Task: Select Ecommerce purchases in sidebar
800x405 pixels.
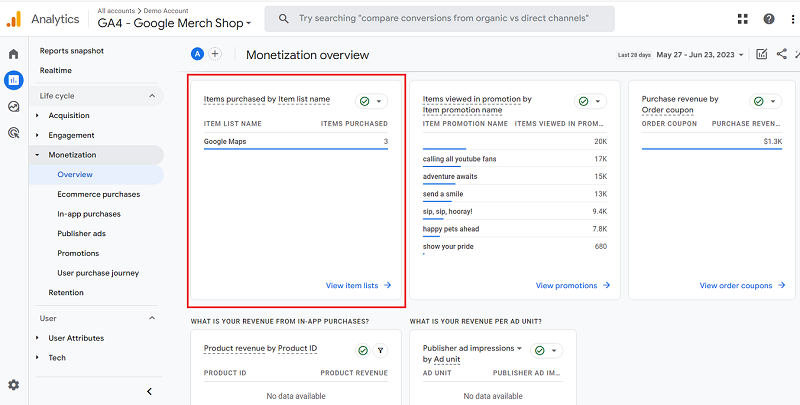Action: (98, 194)
